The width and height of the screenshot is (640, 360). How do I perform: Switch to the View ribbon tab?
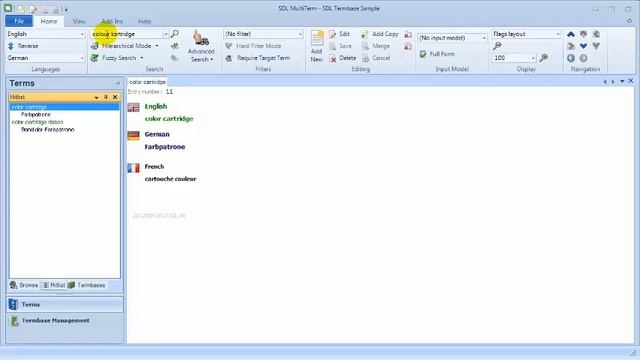coord(79,21)
